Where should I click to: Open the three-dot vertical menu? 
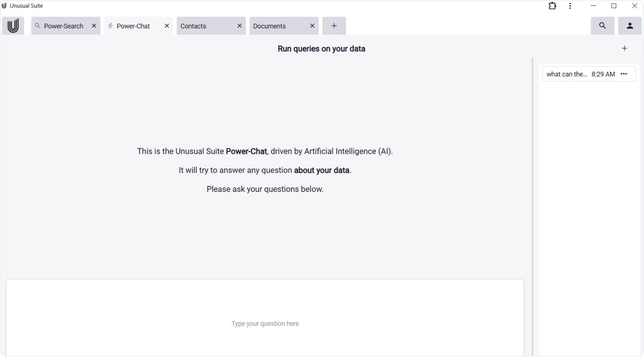point(570,6)
